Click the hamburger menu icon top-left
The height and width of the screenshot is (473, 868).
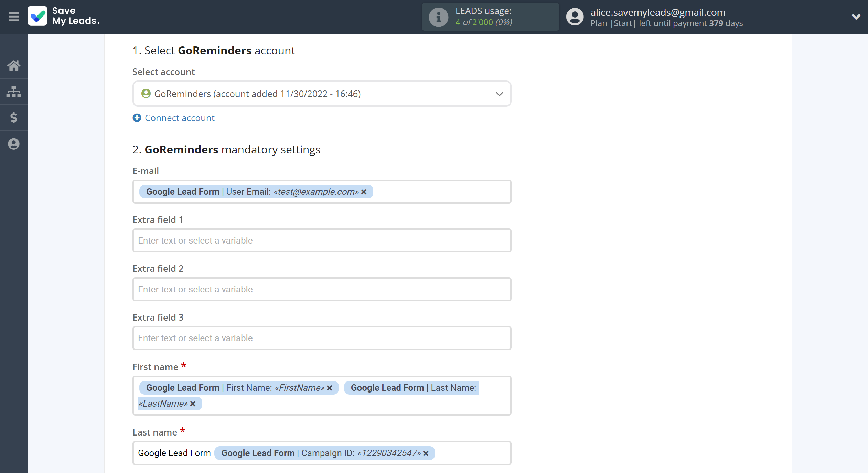point(14,16)
